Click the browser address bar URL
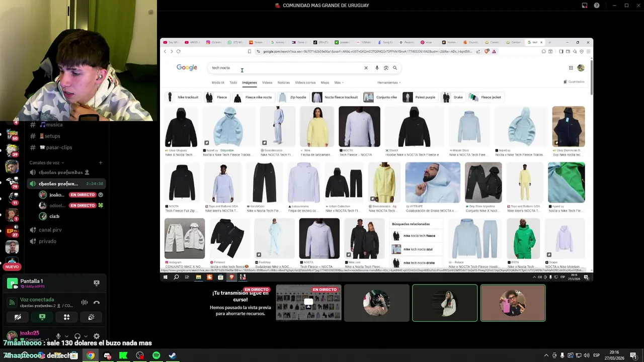This screenshot has width=644, height=362. coord(367,51)
